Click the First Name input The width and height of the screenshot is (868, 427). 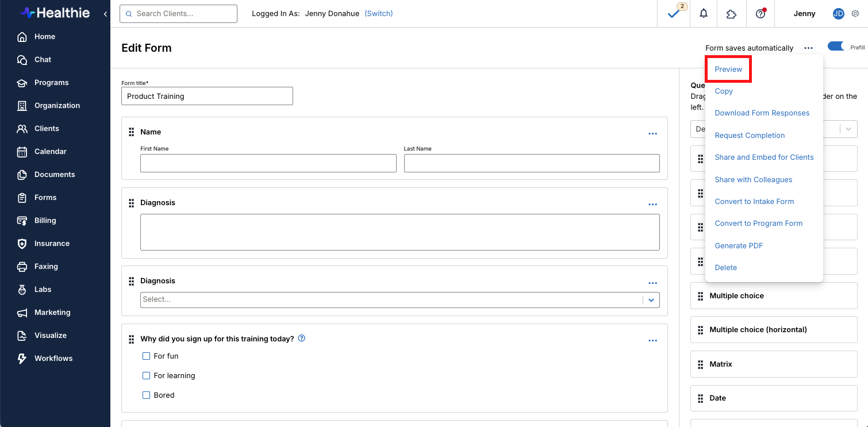(x=268, y=163)
